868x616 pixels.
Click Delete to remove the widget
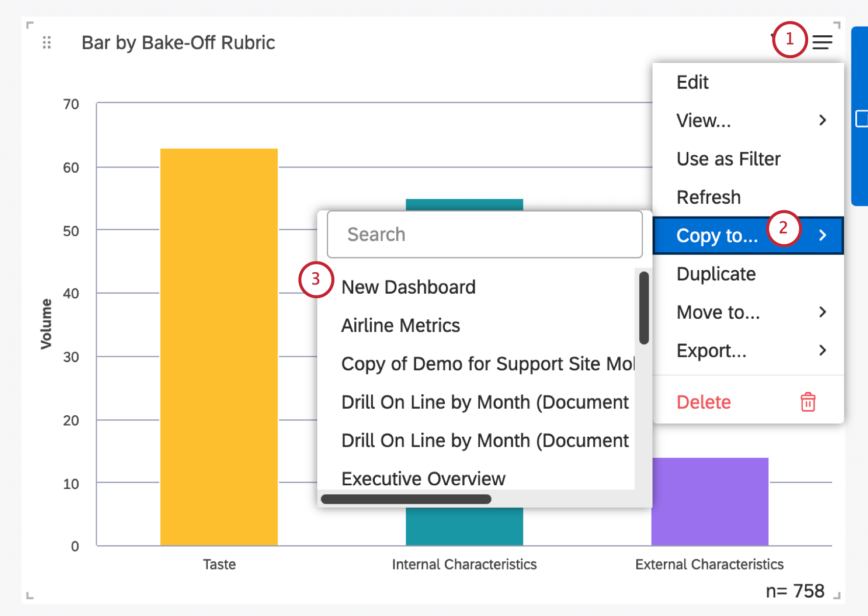tap(703, 402)
